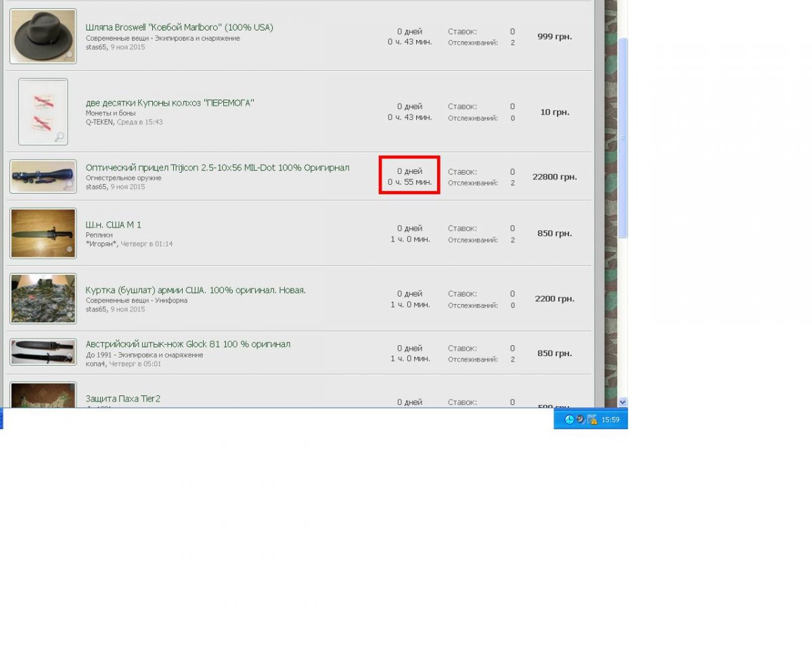
Task: Open seller stas65 under the army jacket
Action: click(x=96, y=309)
